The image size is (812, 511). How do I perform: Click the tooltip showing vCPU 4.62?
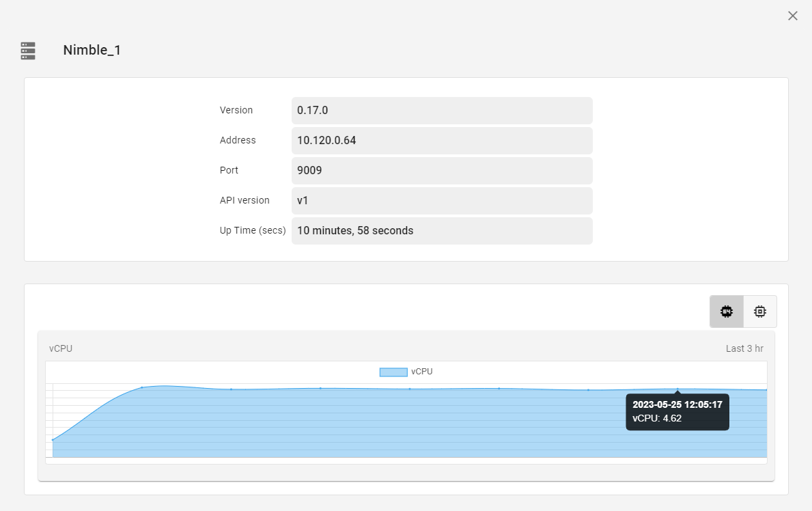[677, 411]
